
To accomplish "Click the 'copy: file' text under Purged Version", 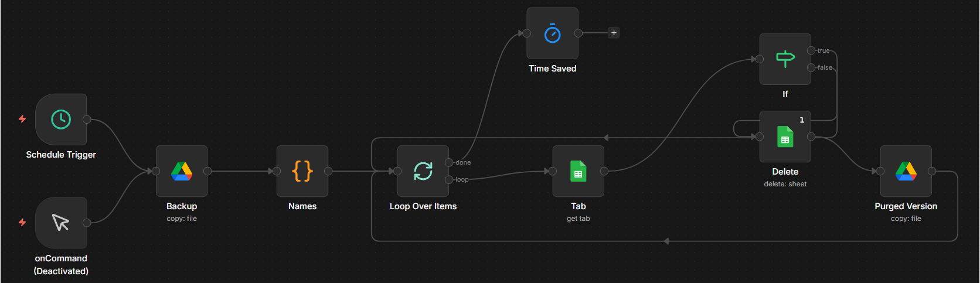I will pos(906,219).
